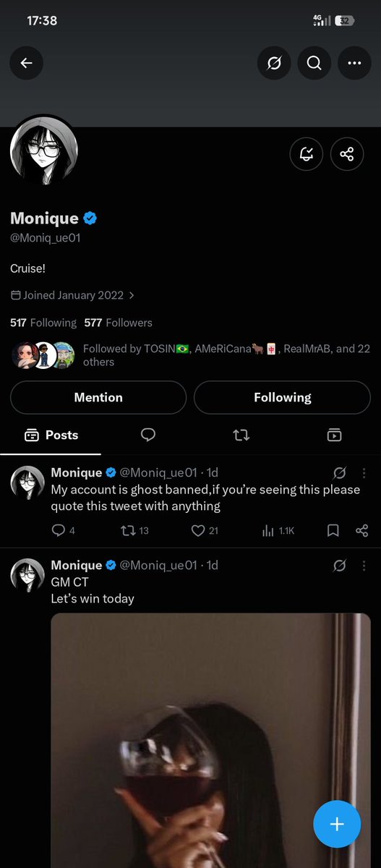
Task: Switch to the Media tab
Action: [x=334, y=435]
